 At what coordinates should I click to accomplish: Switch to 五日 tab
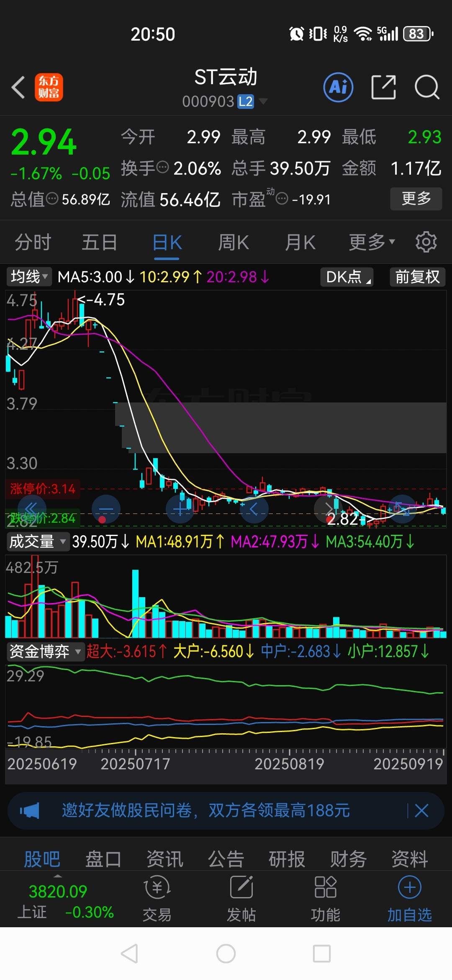point(99,242)
